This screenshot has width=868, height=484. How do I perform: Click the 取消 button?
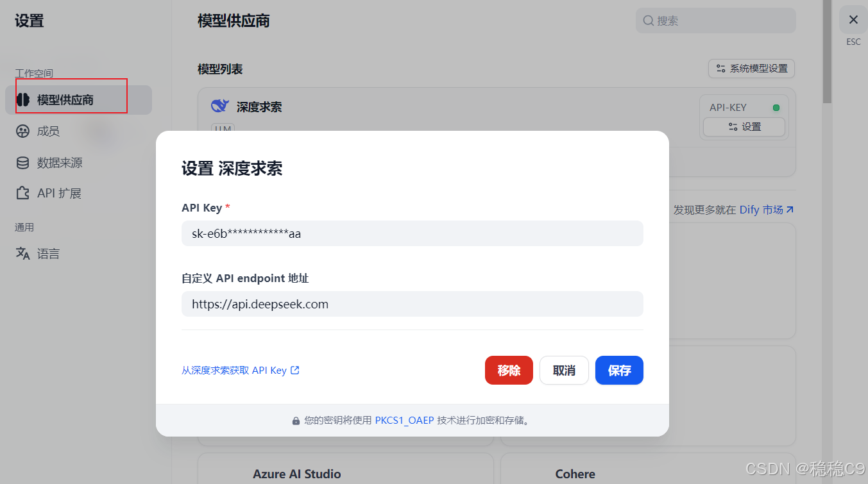pyautogui.click(x=564, y=371)
